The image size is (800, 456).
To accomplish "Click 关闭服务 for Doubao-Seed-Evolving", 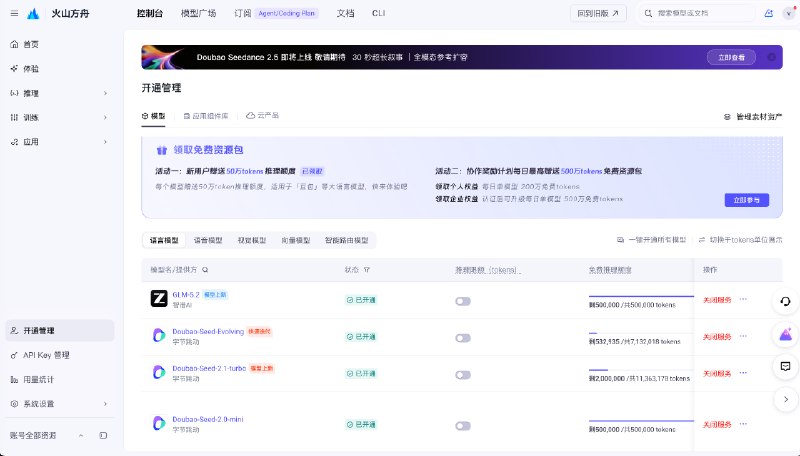I will pyautogui.click(x=717, y=337).
